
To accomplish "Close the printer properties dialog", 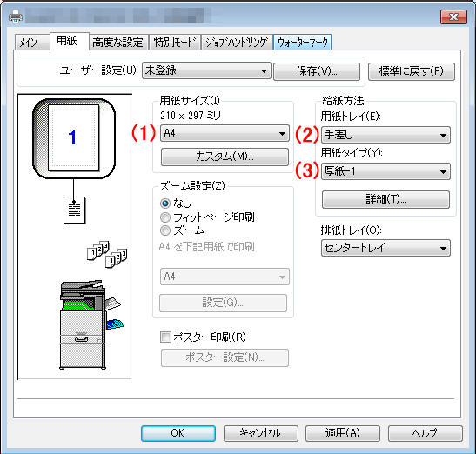I will (453, 17).
